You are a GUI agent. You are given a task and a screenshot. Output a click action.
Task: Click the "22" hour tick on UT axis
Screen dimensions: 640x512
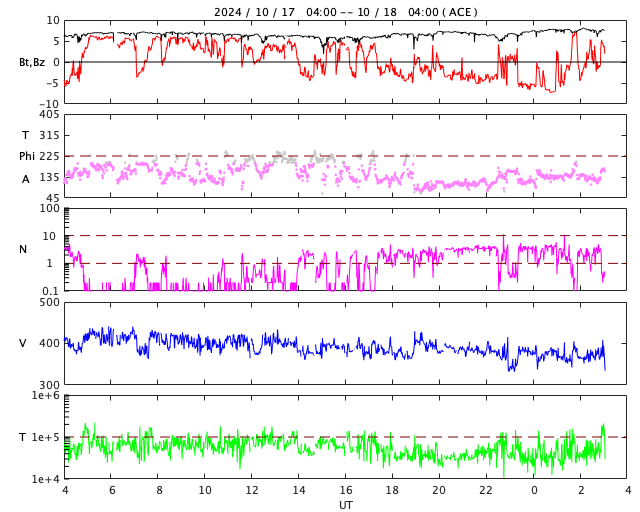(x=486, y=490)
